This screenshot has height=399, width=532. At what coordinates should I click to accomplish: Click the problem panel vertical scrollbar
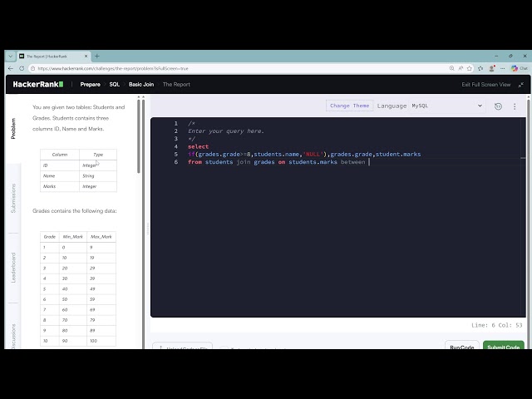point(139,135)
